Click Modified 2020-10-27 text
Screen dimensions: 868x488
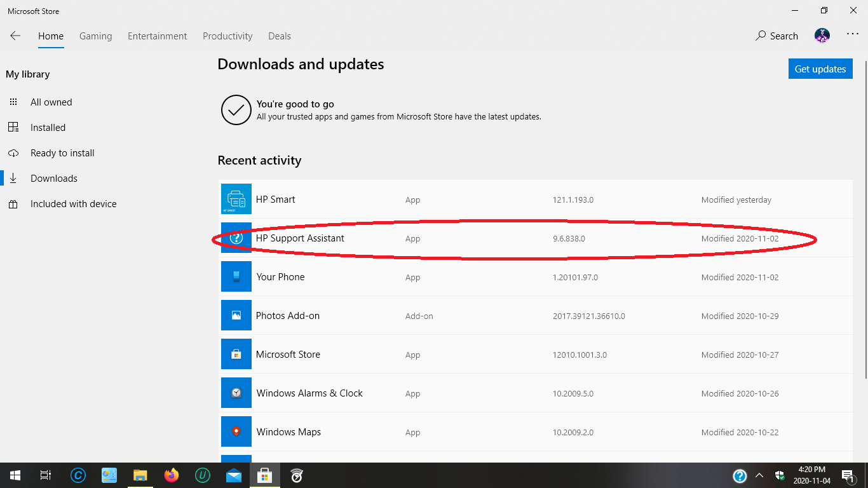(740, 355)
